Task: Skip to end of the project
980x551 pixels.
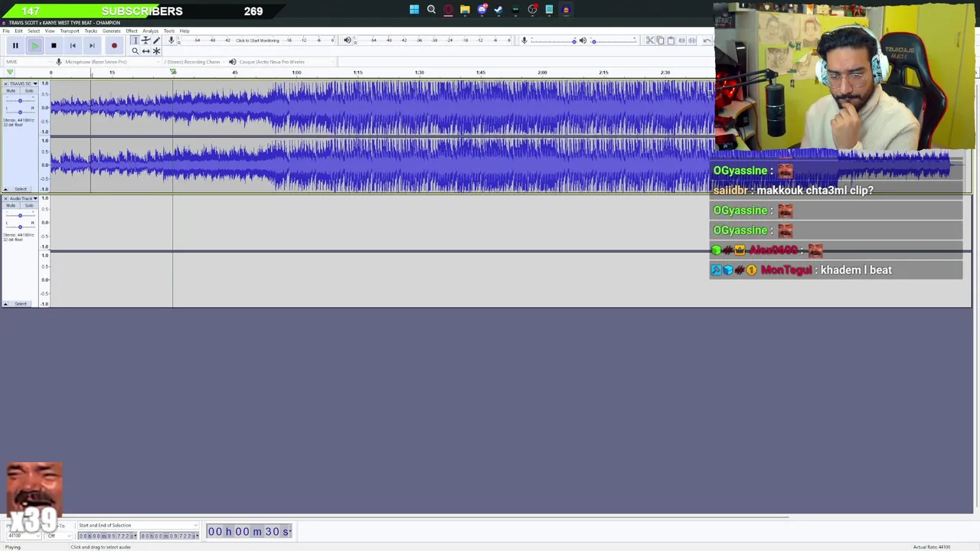Action: [92, 45]
